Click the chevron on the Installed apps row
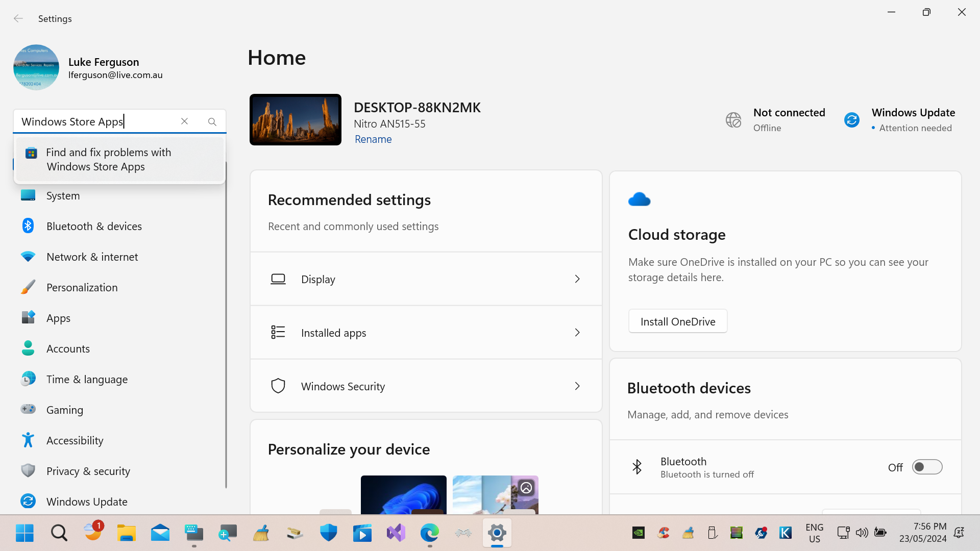Image resolution: width=980 pixels, height=551 pixels. pos(577,333)
